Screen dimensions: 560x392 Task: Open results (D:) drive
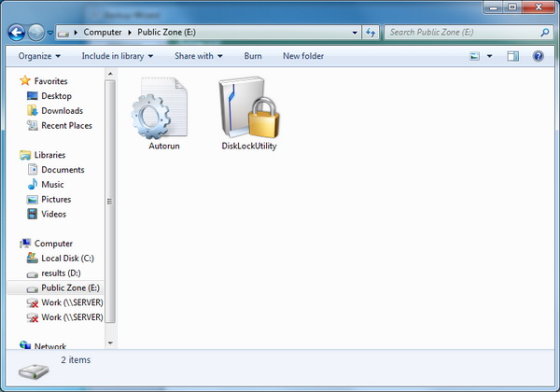coord(61,273)
